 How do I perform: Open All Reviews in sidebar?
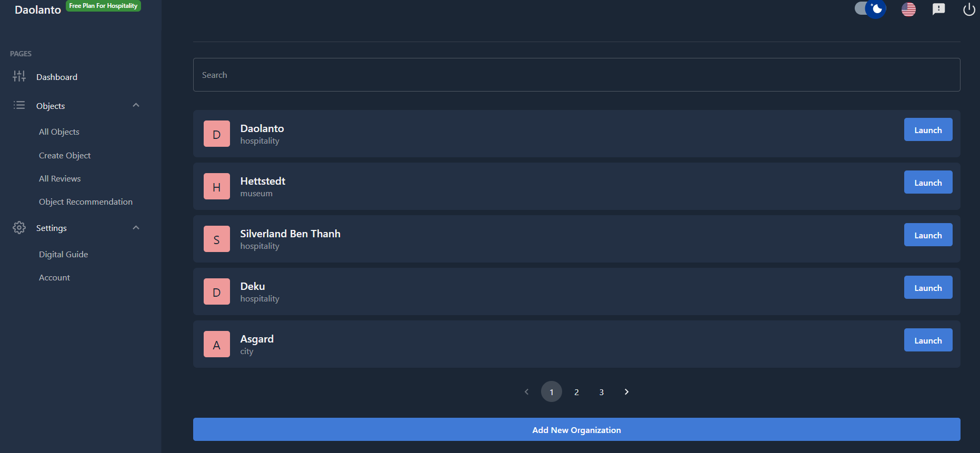60,179
